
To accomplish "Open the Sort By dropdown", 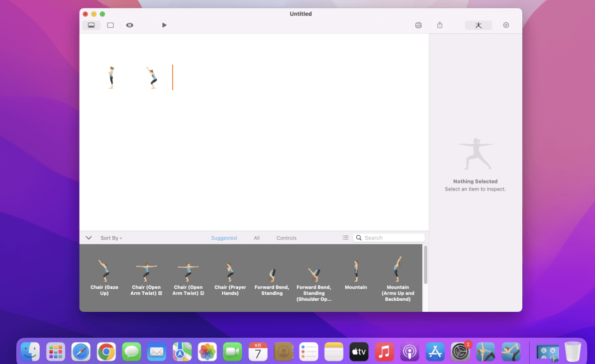I will (x=111, y=238).
